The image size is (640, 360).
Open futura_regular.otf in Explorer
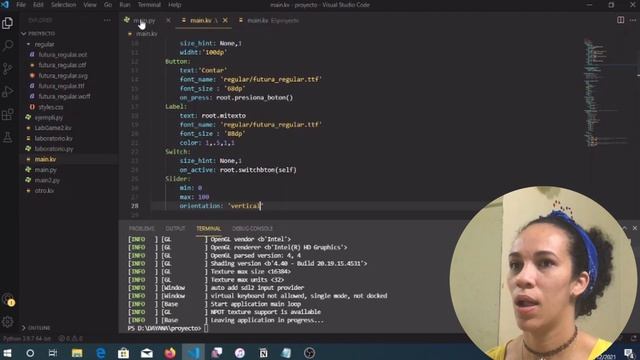tap(62, 65)
